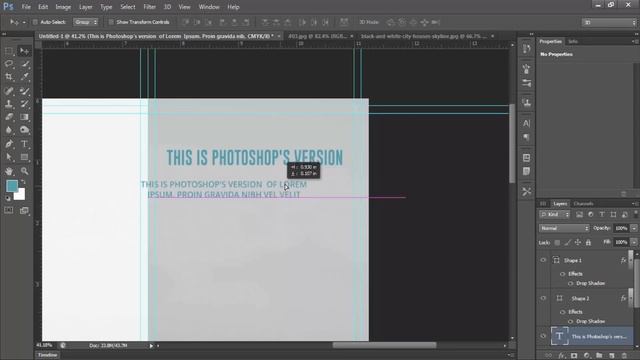
Task: Click the add layer style fx button
Action: click(561, 356)
